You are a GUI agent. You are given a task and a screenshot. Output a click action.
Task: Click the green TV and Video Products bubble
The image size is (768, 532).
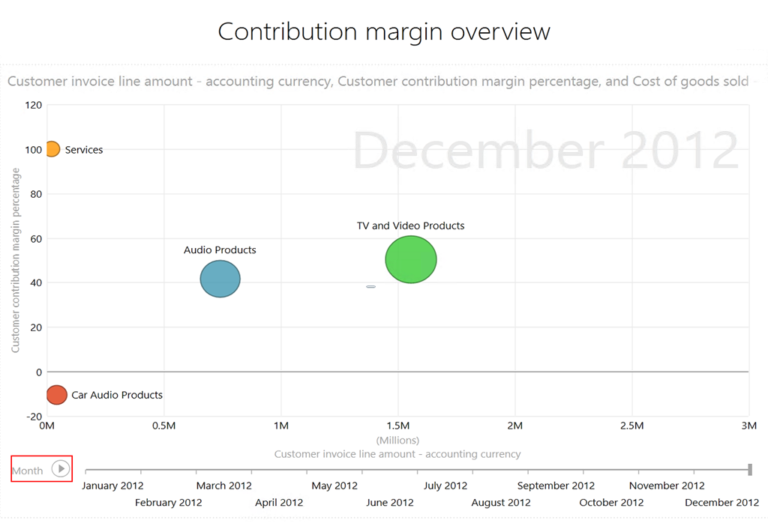pyautogui.click(x=411, y=260)
